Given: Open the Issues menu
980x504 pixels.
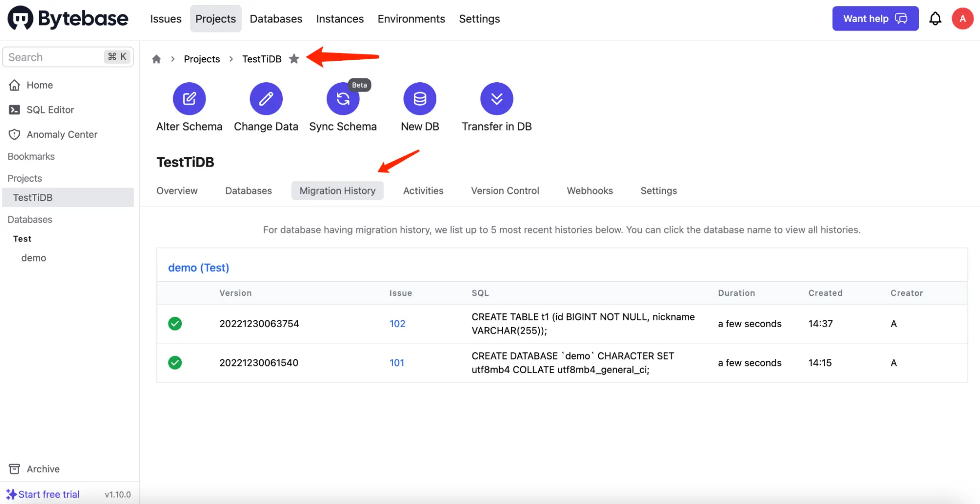Looking at the screenshot, I should pyautogui.click(x=166, y=19).
